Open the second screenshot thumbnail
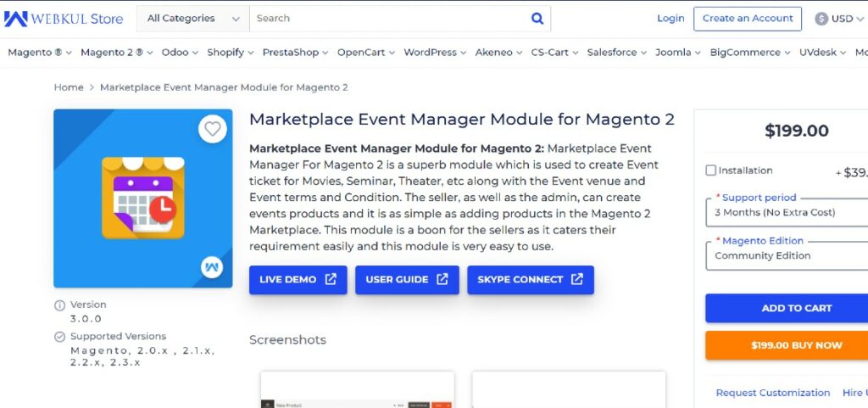The width and height of the screenshot is (868, 408). [569, 389]
